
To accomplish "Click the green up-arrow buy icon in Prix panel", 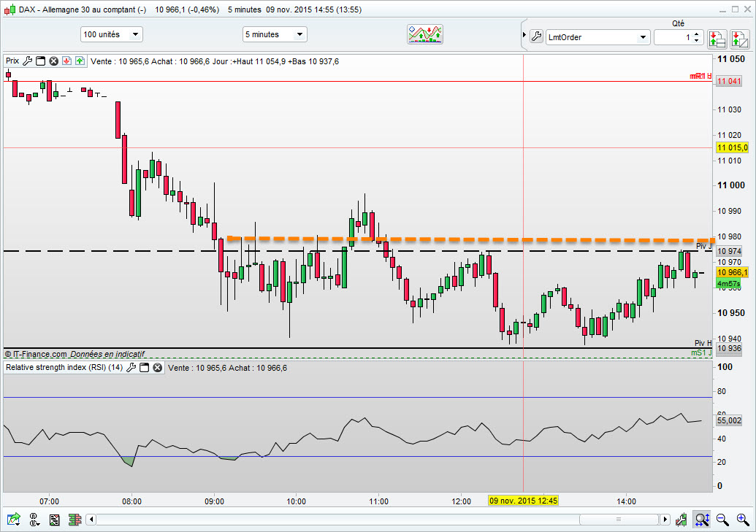I will pyautogui.click(x=80, y=61).
